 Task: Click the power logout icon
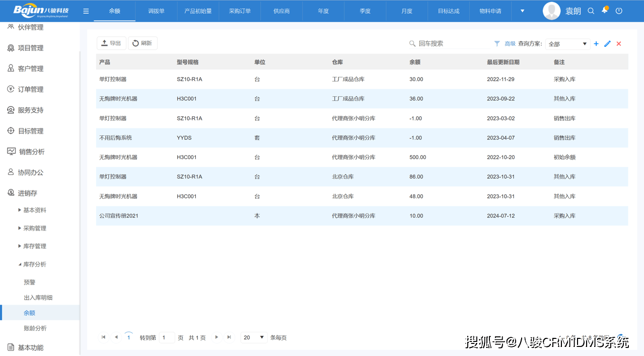(619, 11)
